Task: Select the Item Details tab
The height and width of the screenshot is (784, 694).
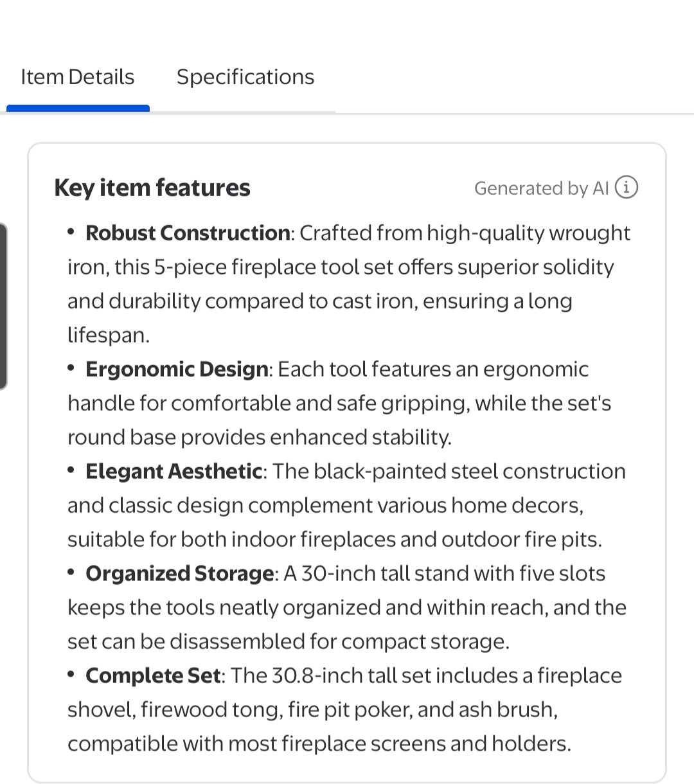Action: [77, 76]
